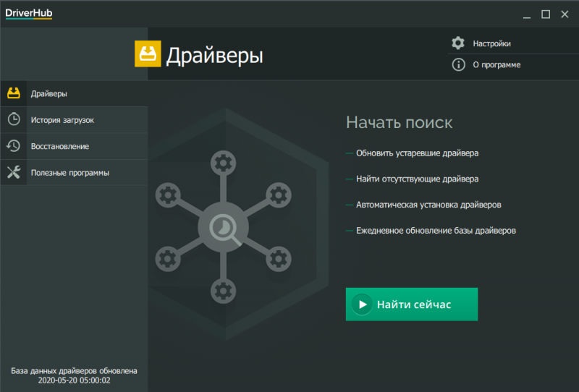Click the 'Начать поиск' heading
This screenshot has height=392, width=579.
click(400, 122)
